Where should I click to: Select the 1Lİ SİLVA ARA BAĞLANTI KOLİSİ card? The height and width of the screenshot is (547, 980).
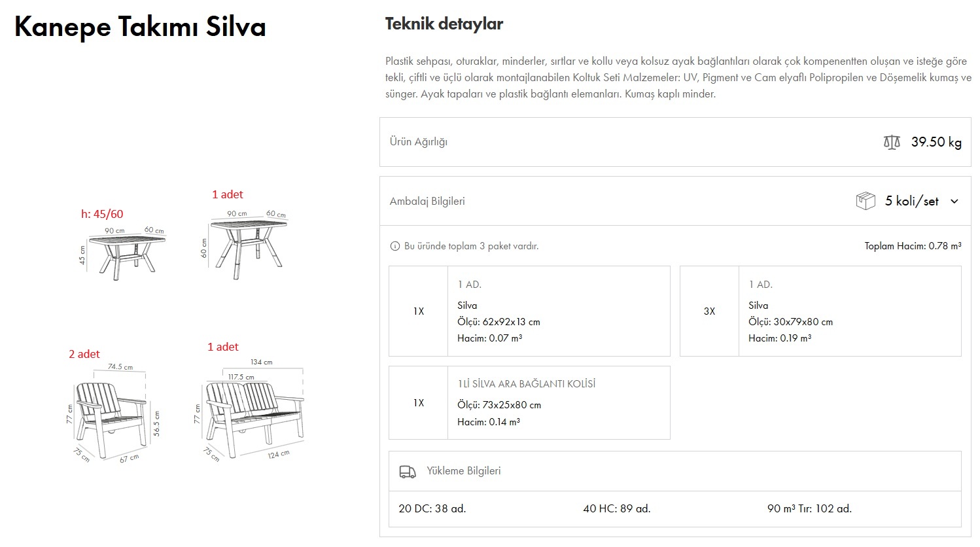click(x=529, y=402)
